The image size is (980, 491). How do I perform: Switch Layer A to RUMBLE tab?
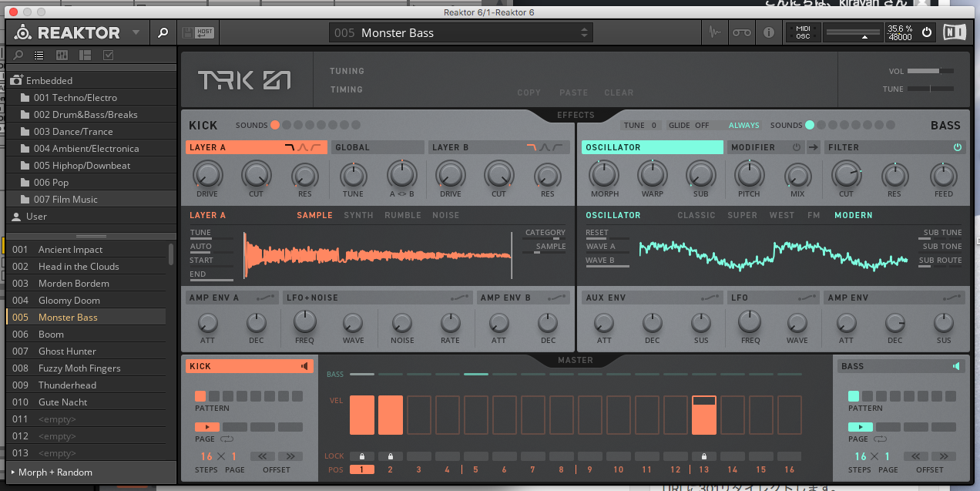coord(403,216)
